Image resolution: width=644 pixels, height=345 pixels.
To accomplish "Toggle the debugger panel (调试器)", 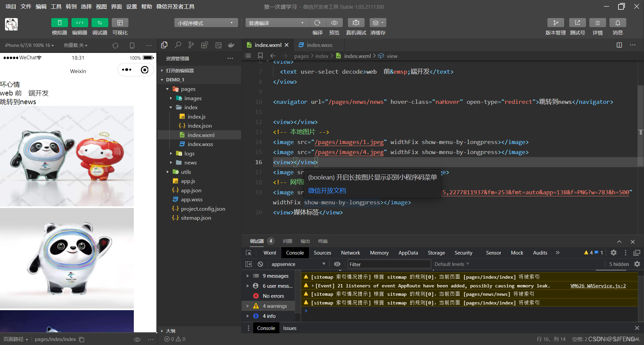I will 100,23.
